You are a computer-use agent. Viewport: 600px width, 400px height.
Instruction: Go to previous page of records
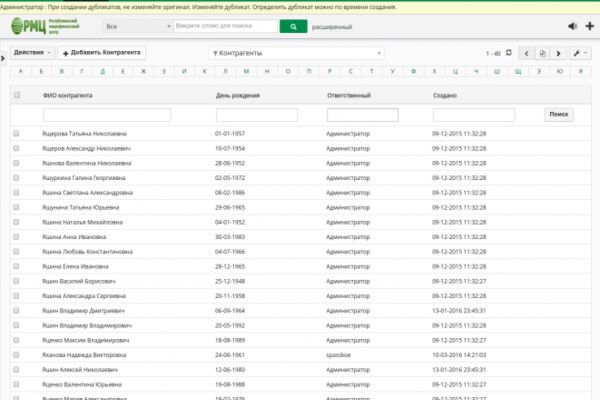pyautogui.click(x=526, y=53)
